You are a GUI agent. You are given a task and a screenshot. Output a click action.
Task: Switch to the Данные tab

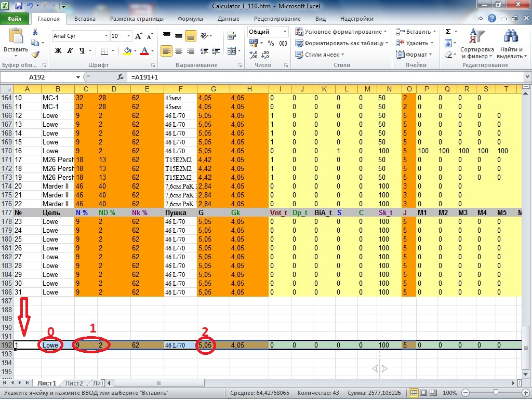pos(229,19)
